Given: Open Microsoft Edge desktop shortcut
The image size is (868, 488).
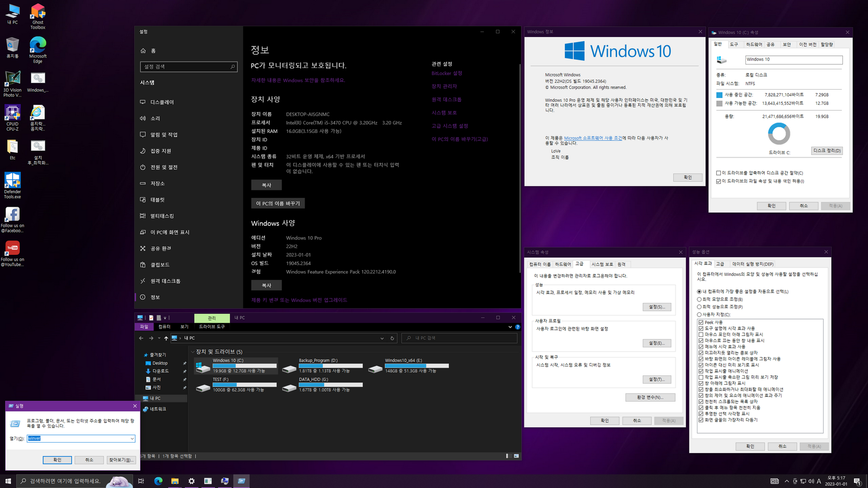Looking at the screenshot, I should click(x=38, y=50).
